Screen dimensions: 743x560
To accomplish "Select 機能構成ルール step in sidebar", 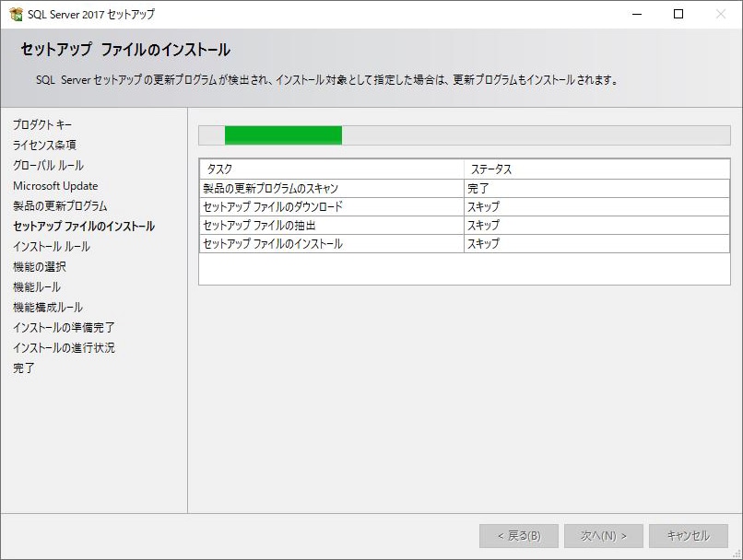I will [48, 308].
